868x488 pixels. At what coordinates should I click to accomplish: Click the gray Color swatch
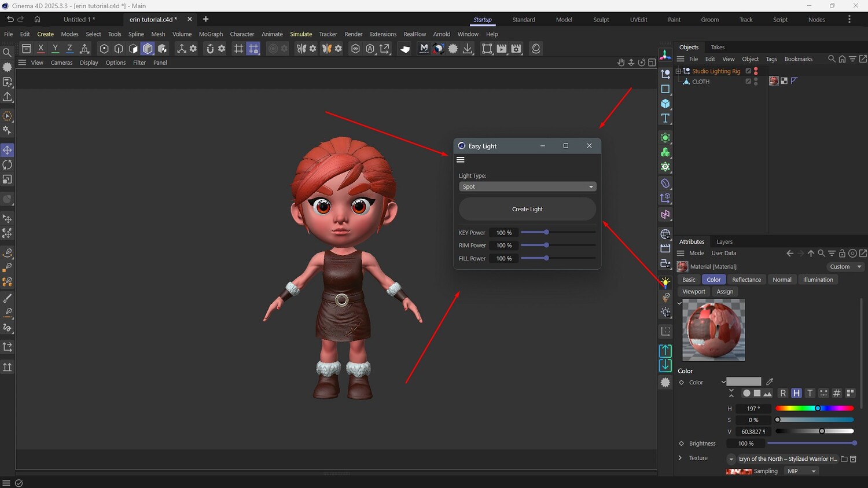744,382
